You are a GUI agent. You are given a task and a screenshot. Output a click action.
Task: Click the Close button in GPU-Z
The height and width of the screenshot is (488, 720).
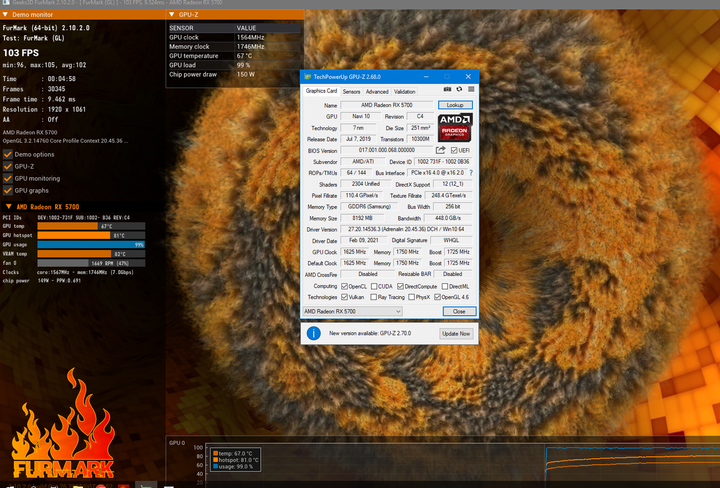pyautogui.click(x=459, y=311)
